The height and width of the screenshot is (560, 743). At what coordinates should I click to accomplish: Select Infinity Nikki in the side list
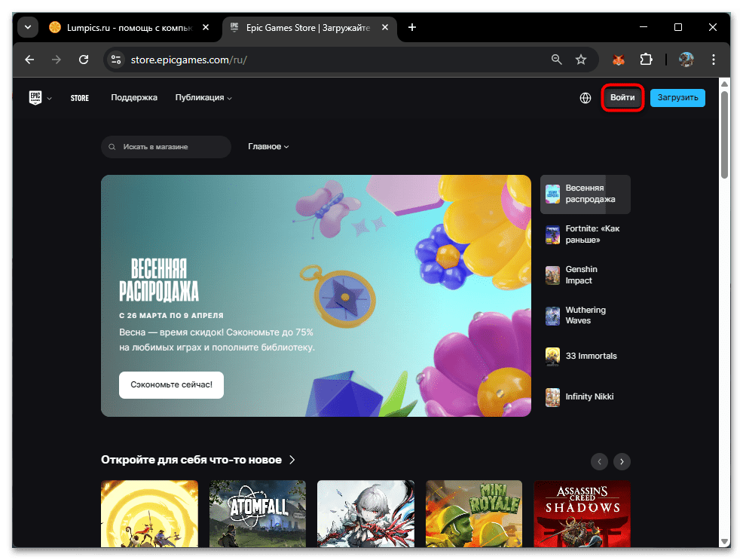[x=586, y=397]
